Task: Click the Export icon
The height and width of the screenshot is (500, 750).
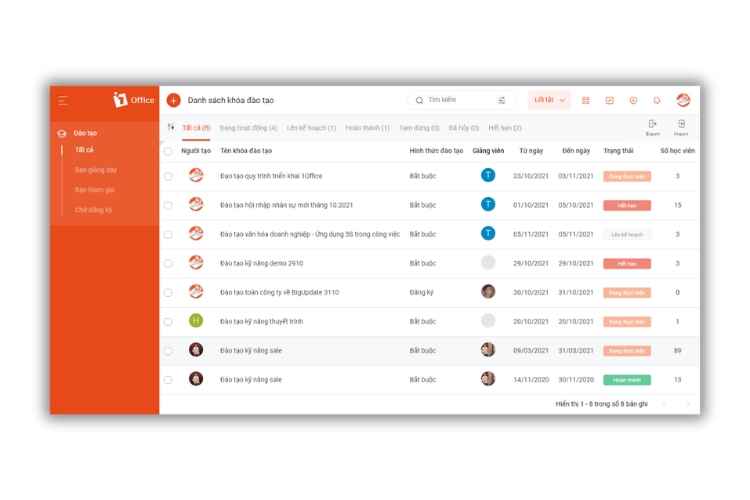Action: (x=653, y=127)
